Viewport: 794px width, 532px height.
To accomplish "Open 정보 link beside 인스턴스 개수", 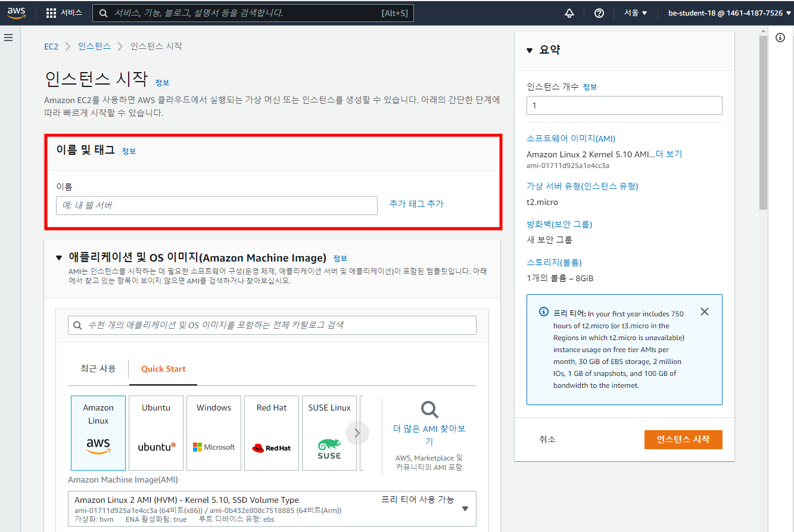I will point(590,87).
